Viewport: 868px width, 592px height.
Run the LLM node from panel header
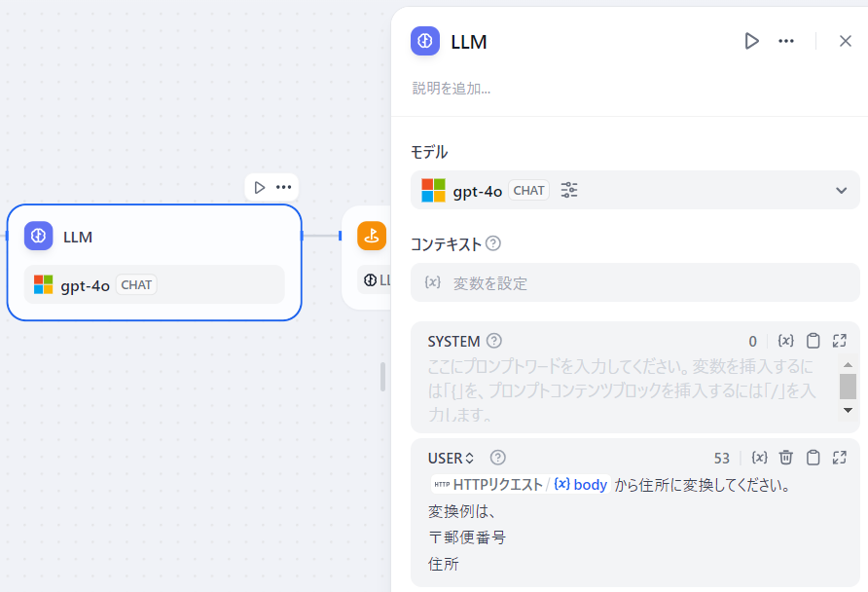point(751,41)
